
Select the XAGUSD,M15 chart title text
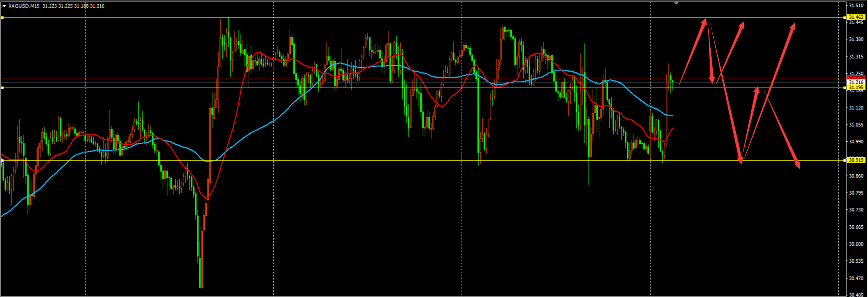[x=24, y=6]
